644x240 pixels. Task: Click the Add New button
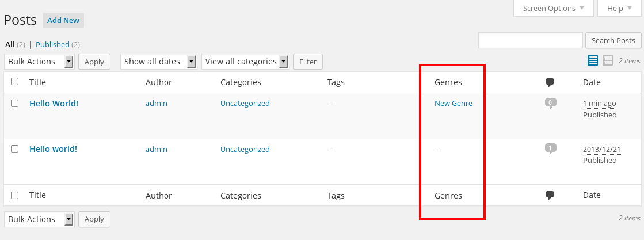coord(63,20)
